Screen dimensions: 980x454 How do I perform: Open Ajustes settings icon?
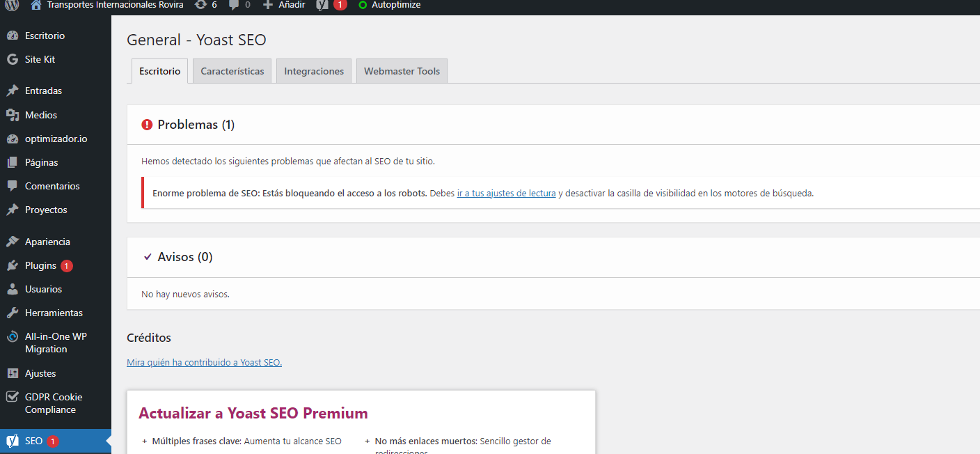coord(12,373)
